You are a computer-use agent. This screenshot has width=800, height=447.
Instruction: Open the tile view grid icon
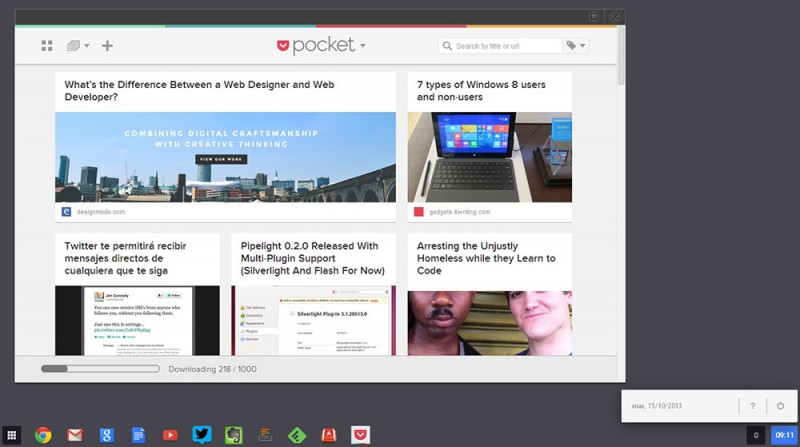[x=47, y=46]
